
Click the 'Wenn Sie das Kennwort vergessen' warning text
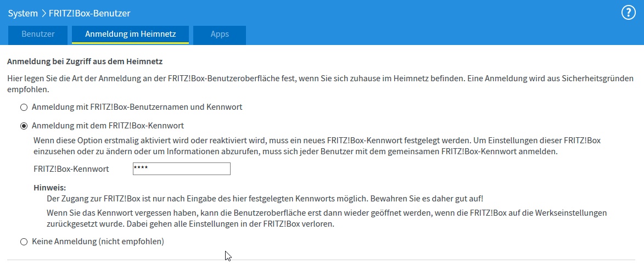327,219
